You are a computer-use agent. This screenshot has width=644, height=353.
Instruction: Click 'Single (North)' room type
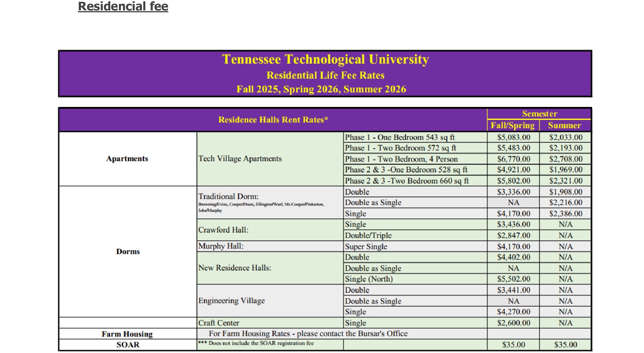pyautogui.click(x=369, y=279)
